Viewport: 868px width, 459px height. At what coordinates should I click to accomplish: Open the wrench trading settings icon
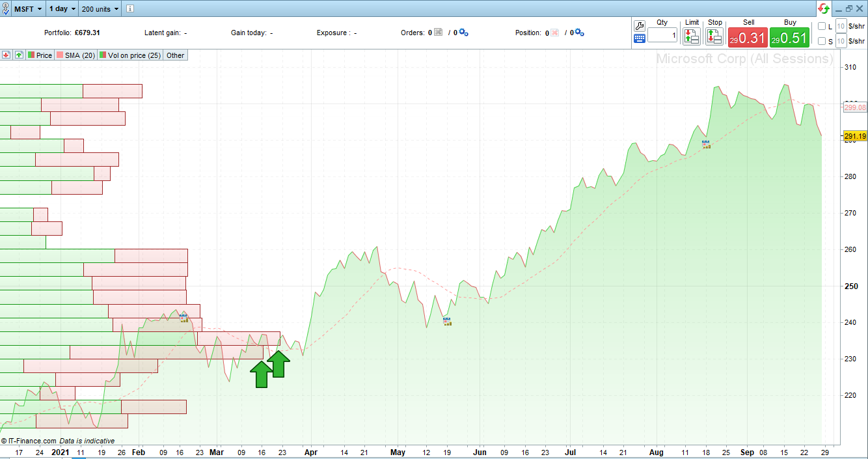pos(640,26)
